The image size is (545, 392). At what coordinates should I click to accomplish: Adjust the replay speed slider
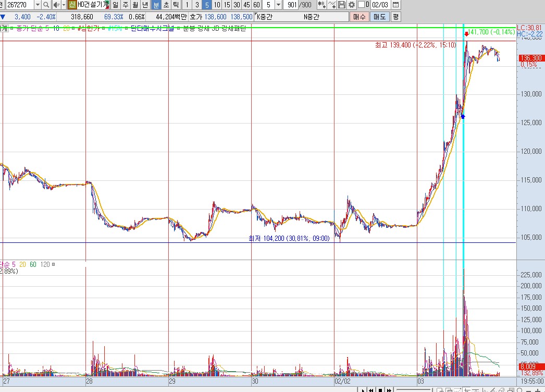click(x=414, y=389)
